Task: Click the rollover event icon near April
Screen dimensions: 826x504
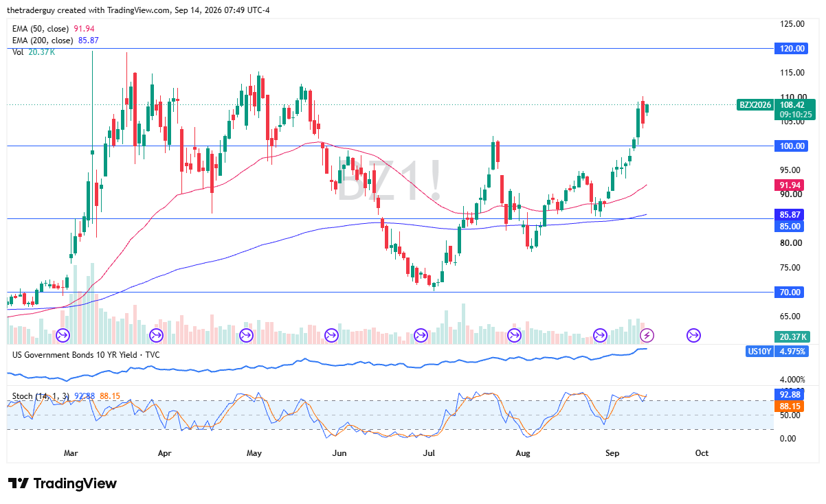Action: point(156,335)
